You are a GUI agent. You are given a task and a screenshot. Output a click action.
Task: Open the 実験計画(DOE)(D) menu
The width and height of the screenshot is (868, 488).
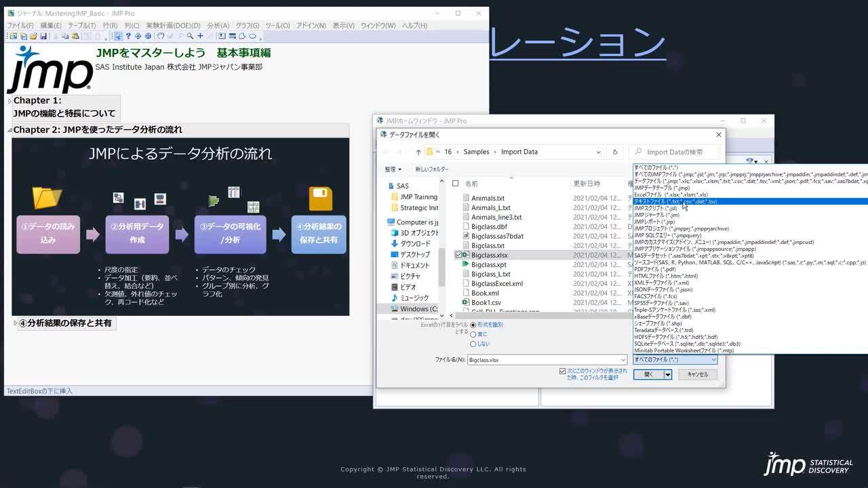coord(173,26)
